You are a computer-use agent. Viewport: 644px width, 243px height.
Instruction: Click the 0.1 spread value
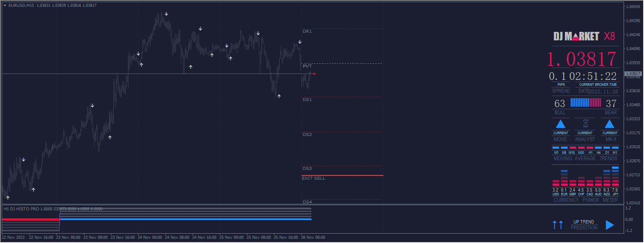[x=557, y=76]
